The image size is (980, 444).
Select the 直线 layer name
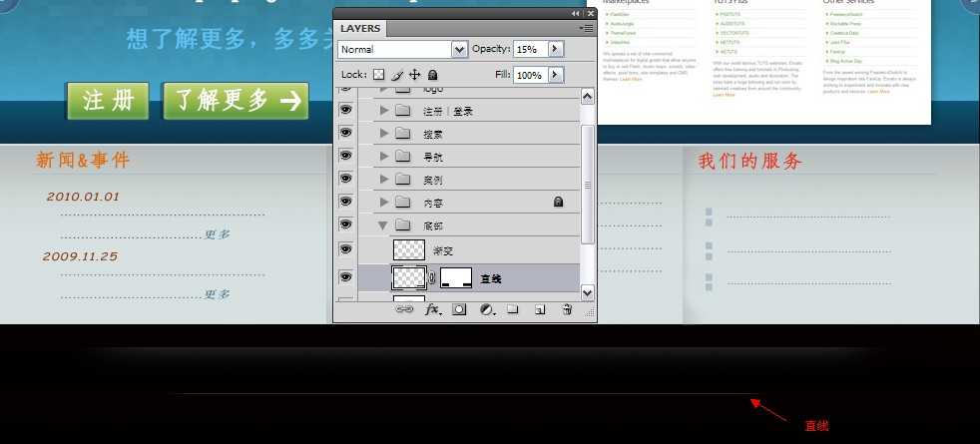(x=491, y=279)
